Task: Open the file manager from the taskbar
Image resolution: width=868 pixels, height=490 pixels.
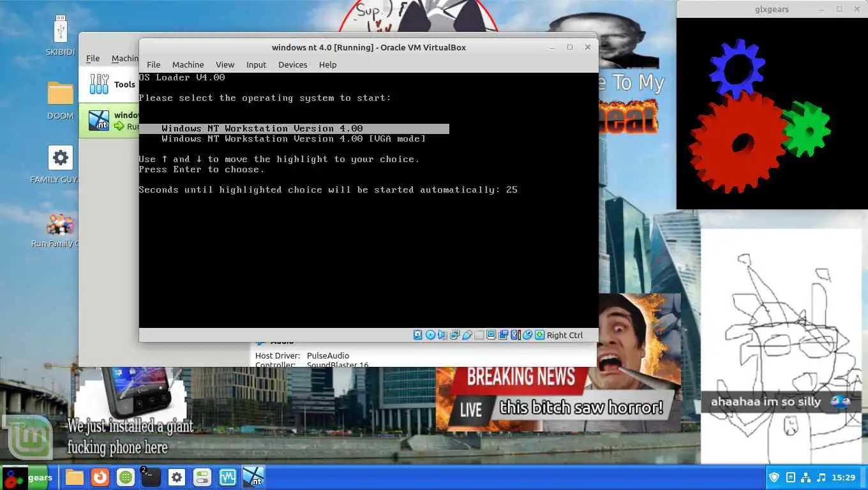Action: [75, 477]
